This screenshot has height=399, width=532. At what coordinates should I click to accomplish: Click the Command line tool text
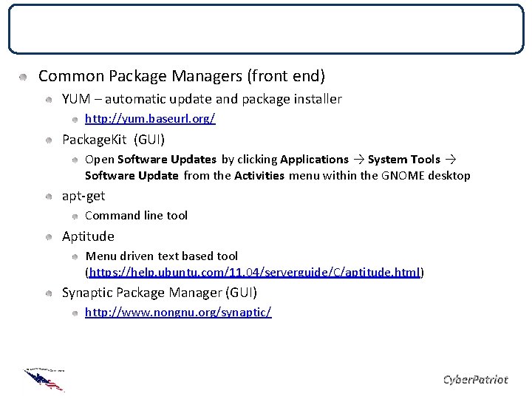tap(136, 216)
